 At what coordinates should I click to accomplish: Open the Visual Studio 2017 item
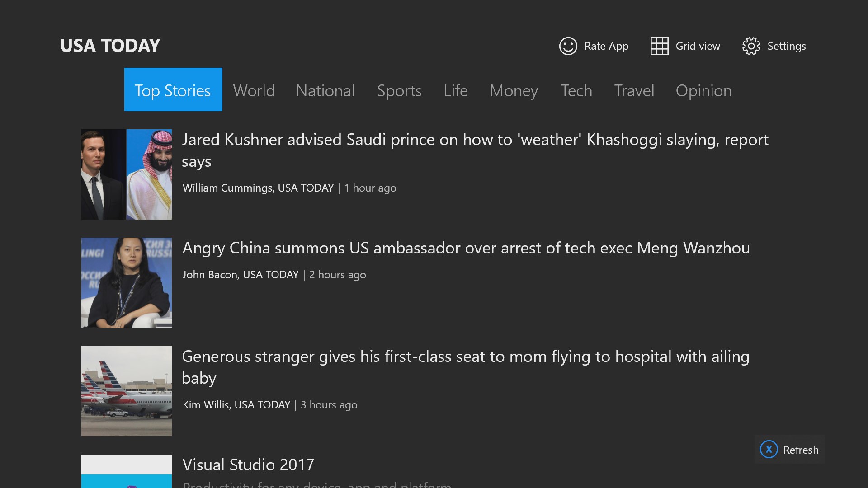pos(248,465)
